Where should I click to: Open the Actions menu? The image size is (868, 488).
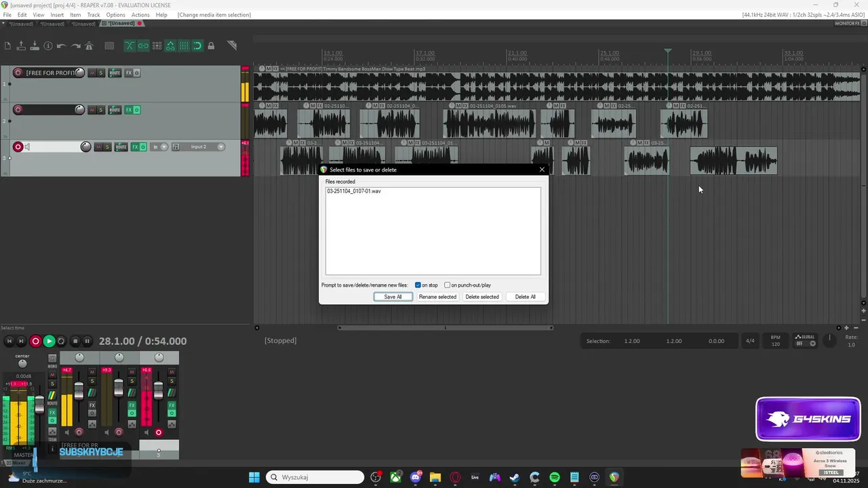pyautogui.click(x=140, y=14)
